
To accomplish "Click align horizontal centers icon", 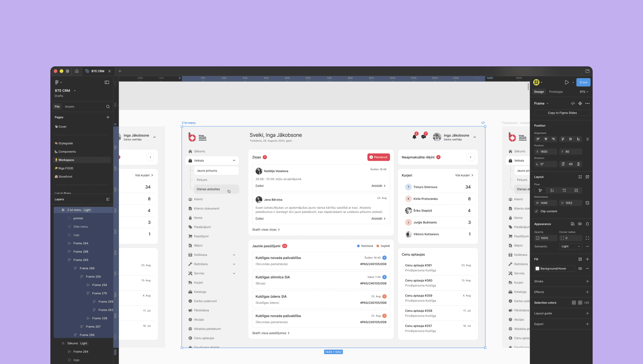I will pos(546,139).
